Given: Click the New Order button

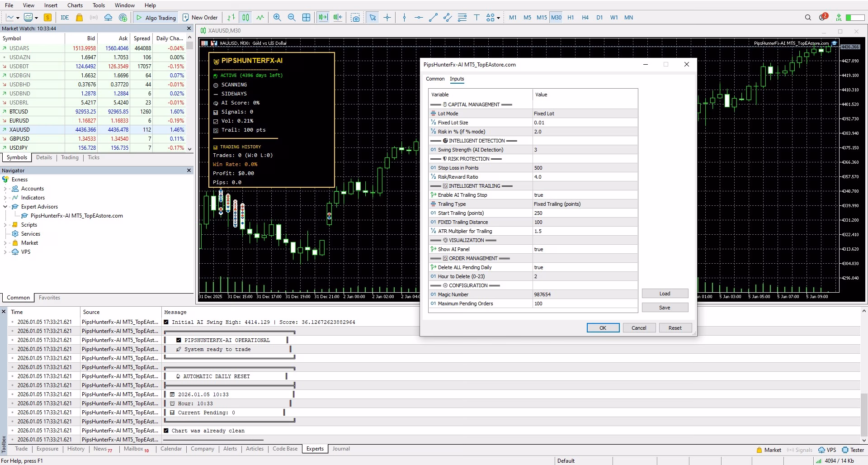Looking at the screenshot, I should [x=200, y=18].
